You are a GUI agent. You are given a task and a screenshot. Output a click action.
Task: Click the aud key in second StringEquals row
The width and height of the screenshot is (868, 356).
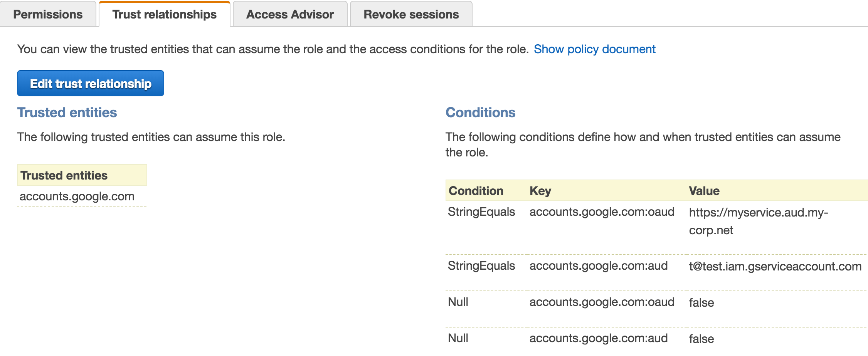click(x=598, y=266)
